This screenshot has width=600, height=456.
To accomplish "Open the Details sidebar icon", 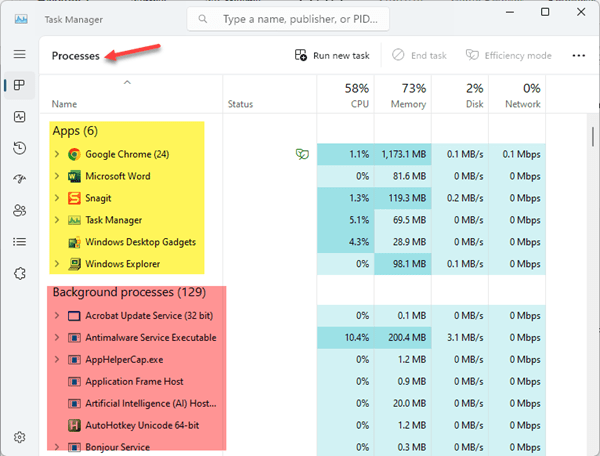I will click(x=20, y=242).
